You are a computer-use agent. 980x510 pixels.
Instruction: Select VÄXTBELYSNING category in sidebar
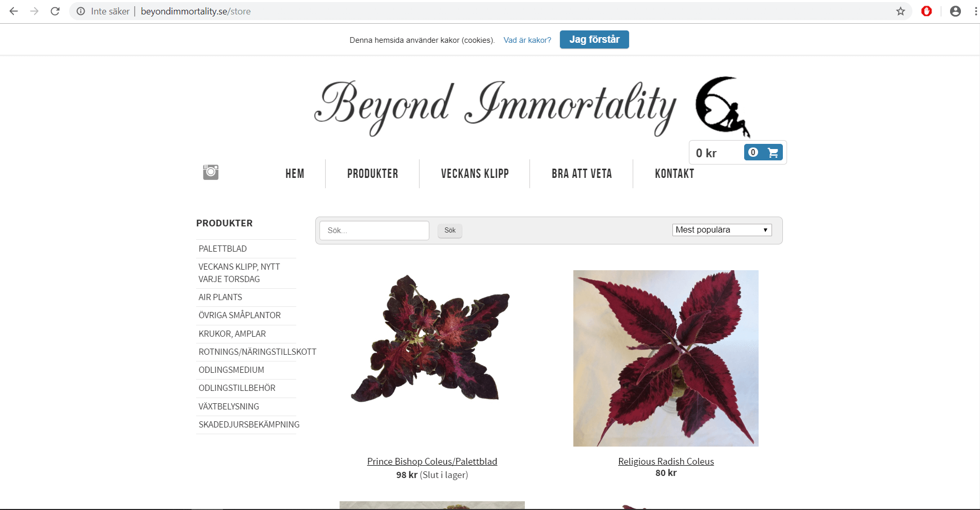click(229, 407)
